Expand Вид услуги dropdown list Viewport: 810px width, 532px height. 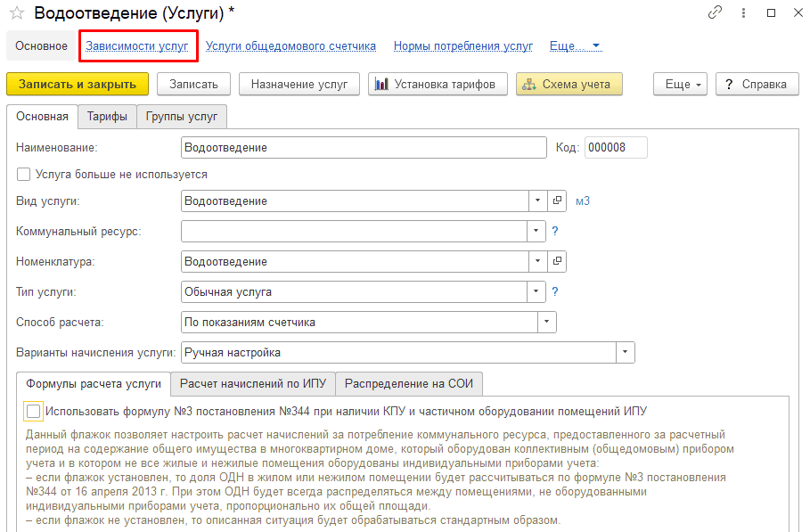tap(537, 201)
